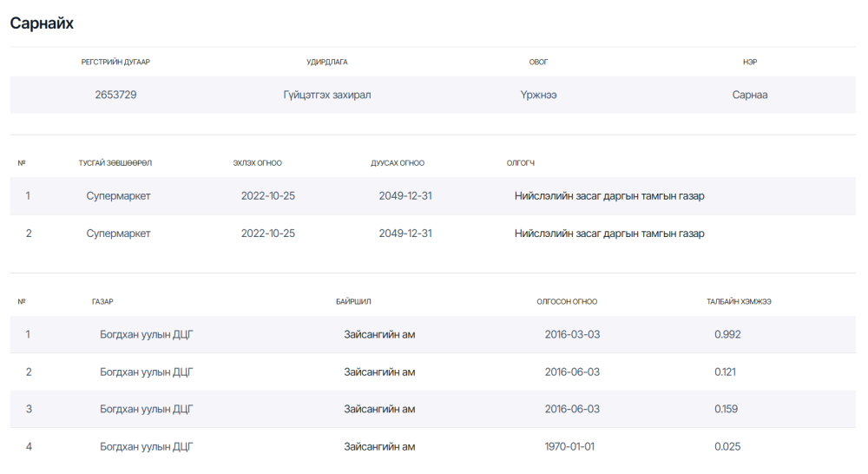Select the ОВОГ column header
Screen dimensions: 868x474
539,62
